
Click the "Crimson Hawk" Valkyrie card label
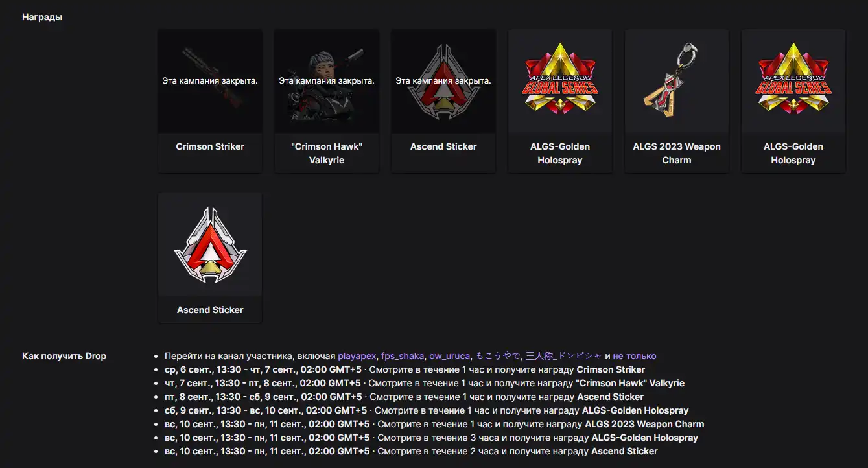(x=327, y=153)
